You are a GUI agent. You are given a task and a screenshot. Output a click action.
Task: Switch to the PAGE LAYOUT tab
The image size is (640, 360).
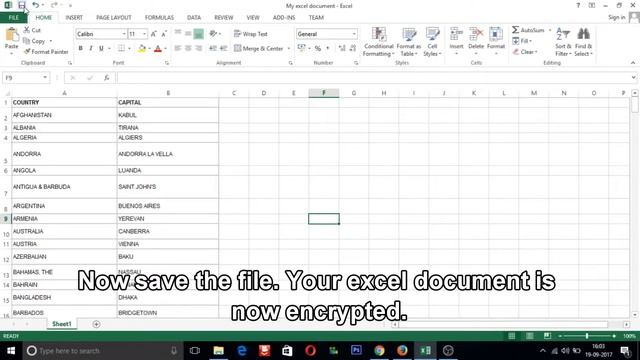click(114, 18)
